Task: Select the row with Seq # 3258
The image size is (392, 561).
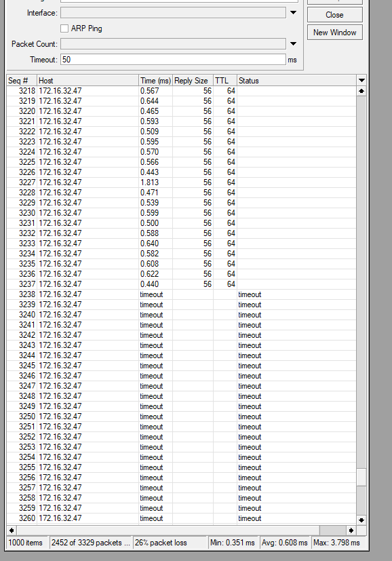Action: [x=181, y=498]
